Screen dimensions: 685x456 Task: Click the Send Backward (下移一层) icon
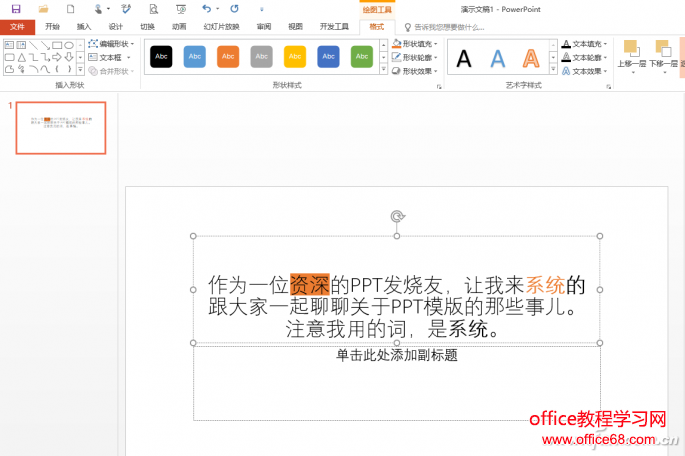click(662, 55)
